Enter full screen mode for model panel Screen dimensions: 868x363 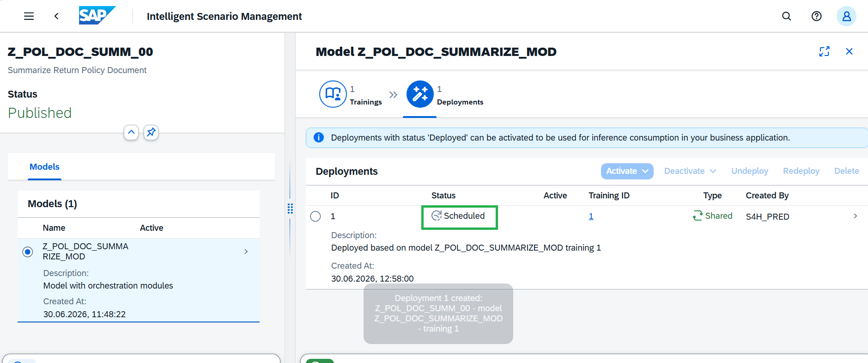tap(824, 51)
